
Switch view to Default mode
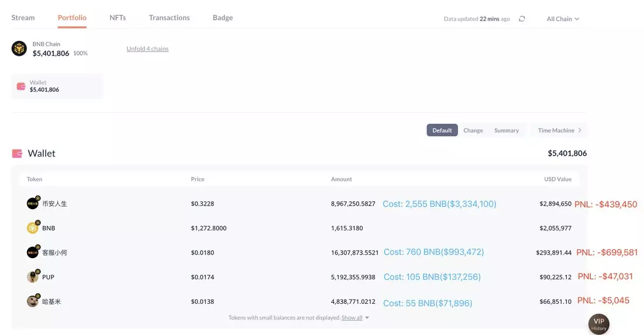(x=442, y=130)
